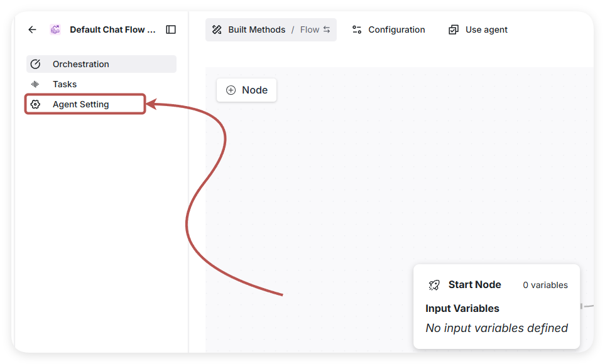Open the Configuration tab
This screenshot has height=364, width=605.
[x=396, y=29]
